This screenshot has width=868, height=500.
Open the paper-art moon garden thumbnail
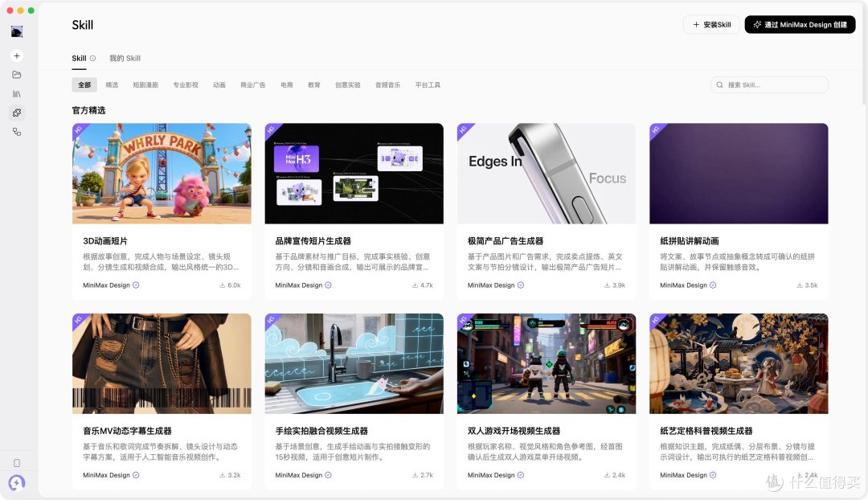pyautogui.click(x=739, y=363)
